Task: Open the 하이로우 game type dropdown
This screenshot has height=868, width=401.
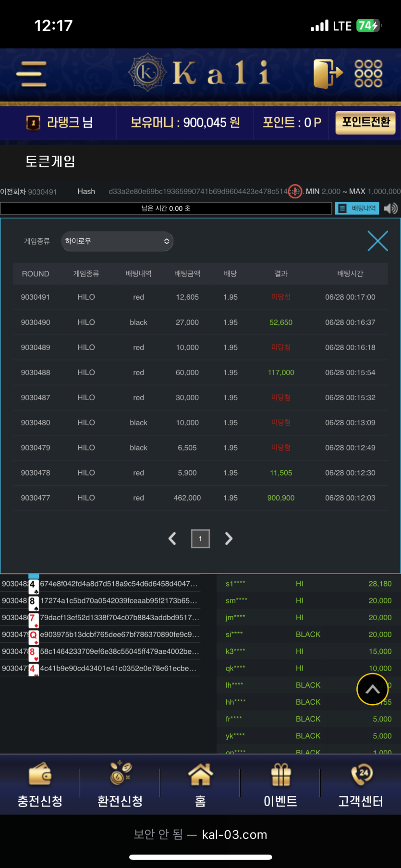Action: [117, 241]
